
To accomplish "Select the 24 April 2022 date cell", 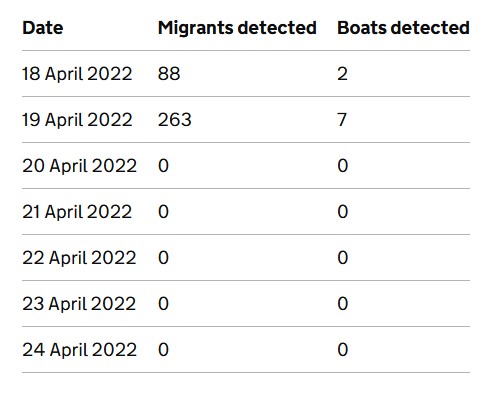I will point(79,350).
